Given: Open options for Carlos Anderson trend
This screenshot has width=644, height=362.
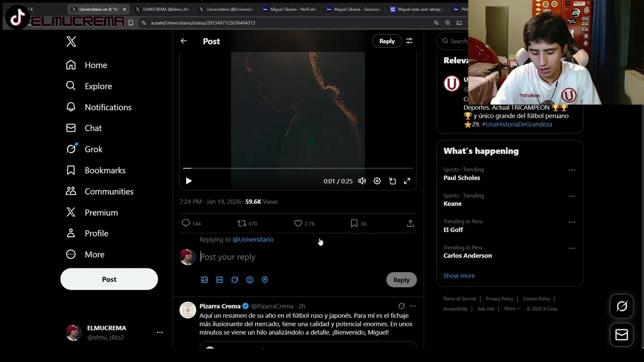Looking at the screenshot, I should pos(572,248).
